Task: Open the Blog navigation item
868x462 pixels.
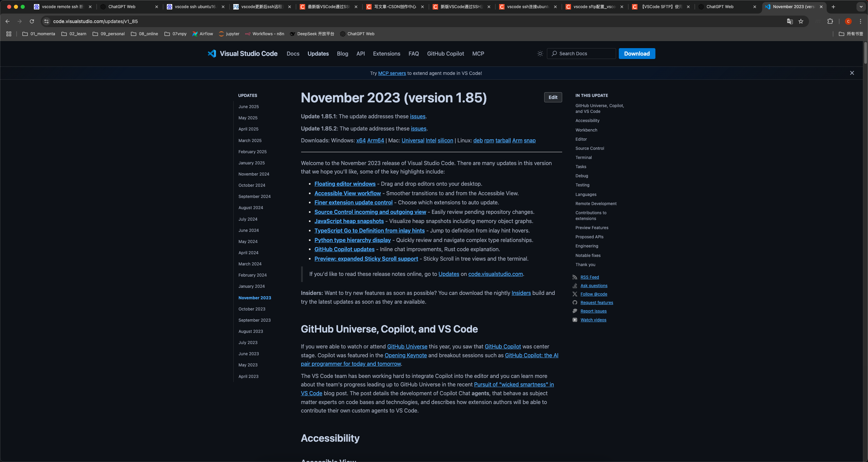Action: click(342, 54)
